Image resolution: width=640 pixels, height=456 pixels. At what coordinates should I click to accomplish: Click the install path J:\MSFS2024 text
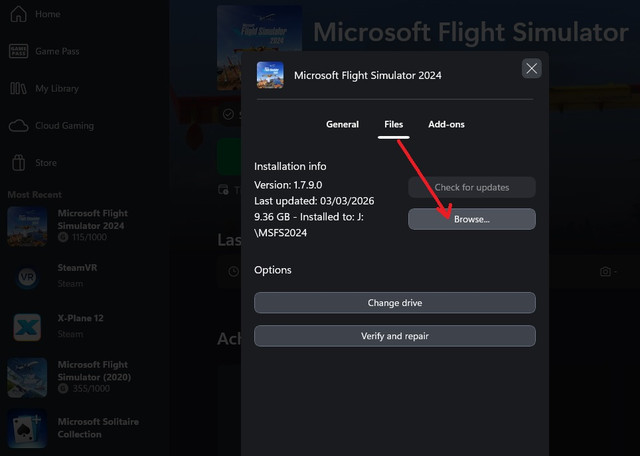(x=309, y=225)
